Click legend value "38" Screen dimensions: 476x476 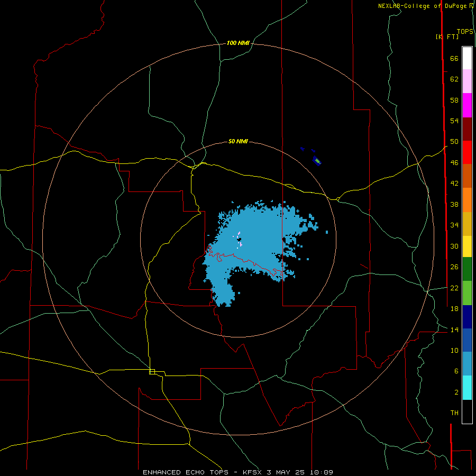click(x=454, y=204)
